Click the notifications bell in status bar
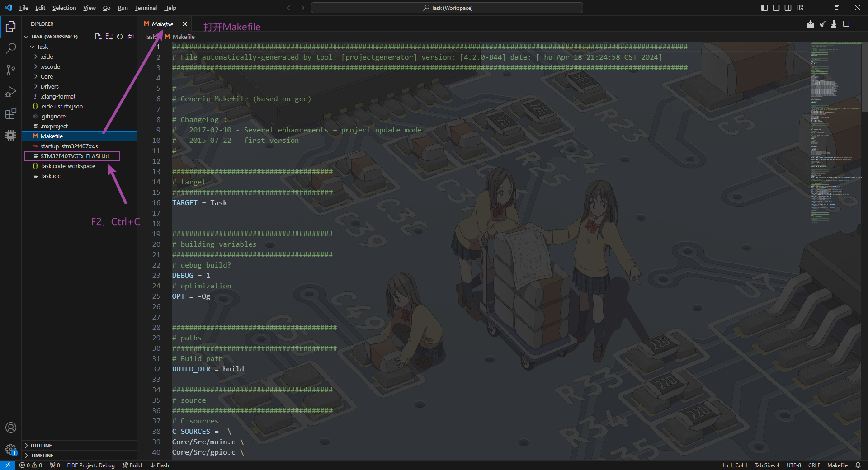This screenshot has height=470, width=868. click(859, 465)
